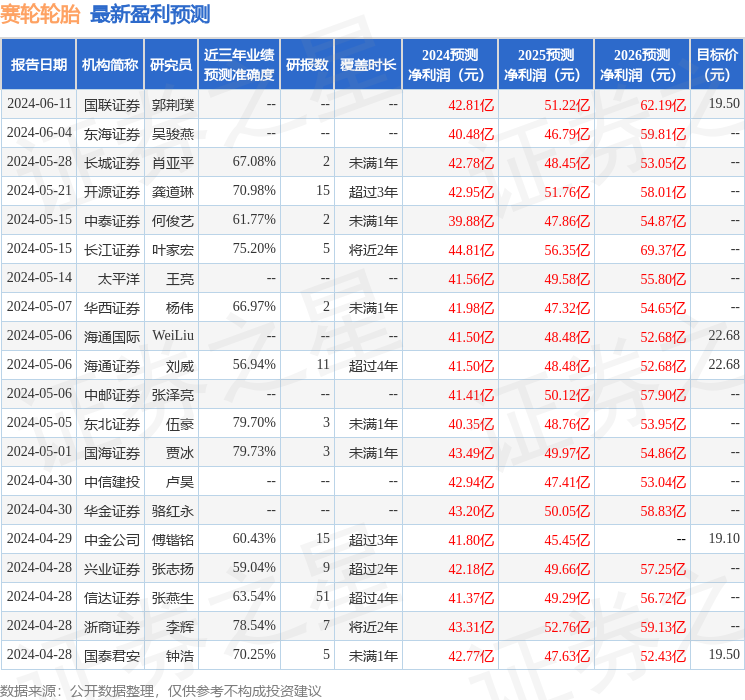Select the 19.10 target price
The image size is (745, 700).
point(724,538)
